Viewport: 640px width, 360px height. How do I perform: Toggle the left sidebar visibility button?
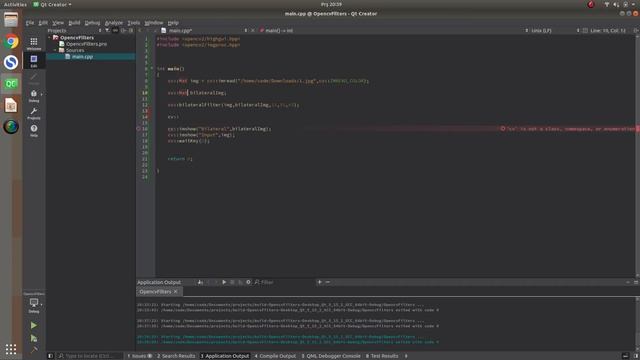point(50,356)
